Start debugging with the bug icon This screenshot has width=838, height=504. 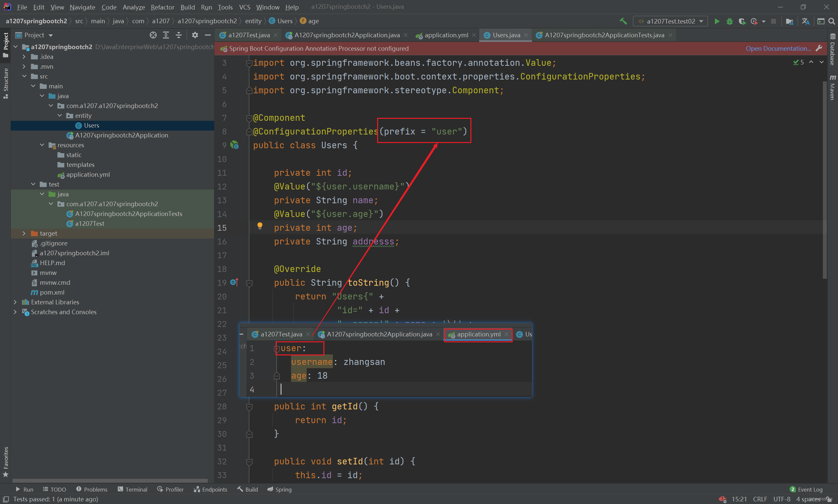(729, 21)
